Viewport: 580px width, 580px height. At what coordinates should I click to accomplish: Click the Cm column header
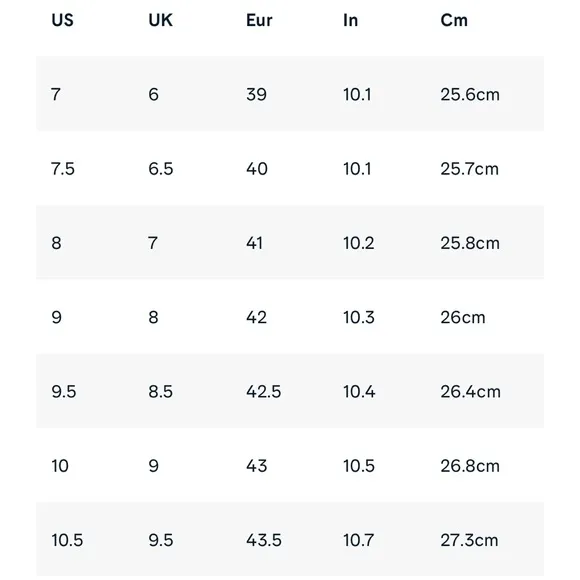454,20
